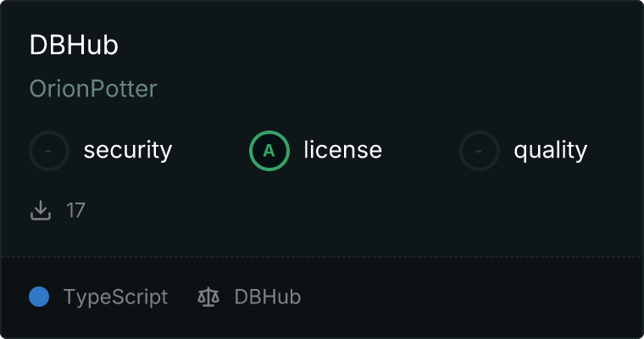Click the DBHub license name in footer
Viewport: 644px width, 339px height.
tap(268, 297)
